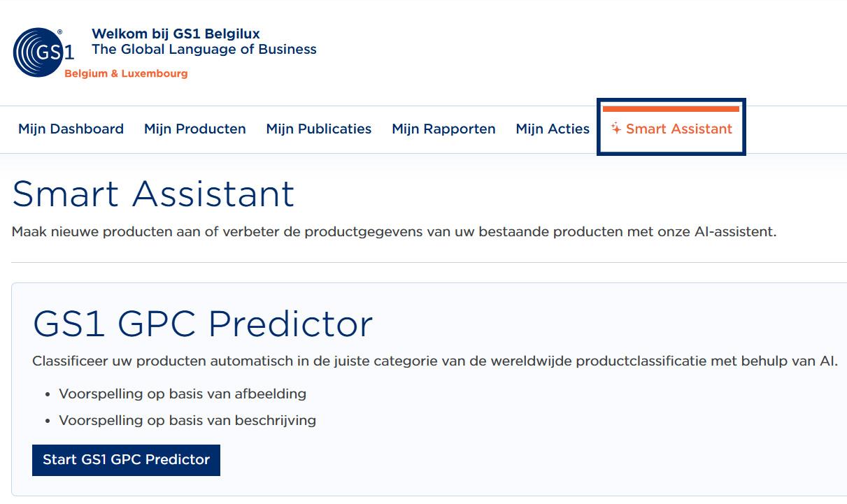Click the Welkom bij GS1 Belgilux header text
Screen dimensions: 847x504
[x=175, y=33]
